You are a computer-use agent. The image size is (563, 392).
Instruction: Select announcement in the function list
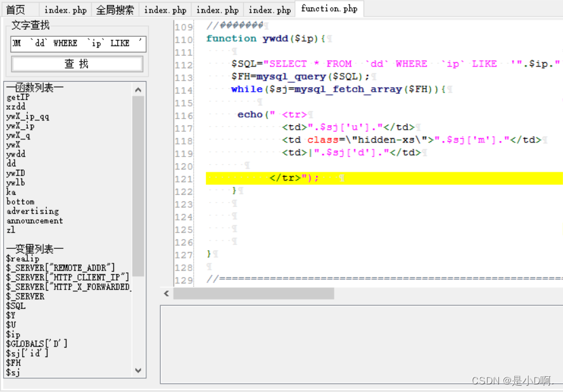pos(34,220)
